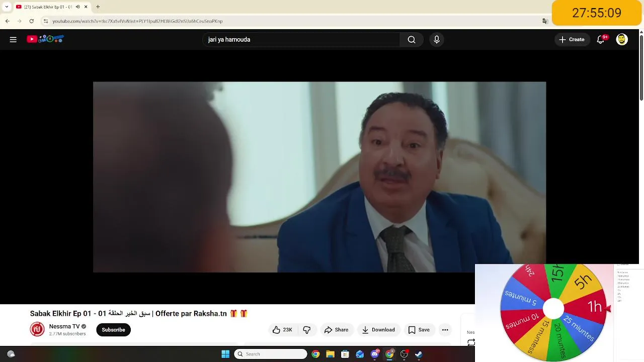Image resolution: width=644 pixels, height=362 pixels.
Task: Go to YouTube home via logo
Action: (45, 39)
